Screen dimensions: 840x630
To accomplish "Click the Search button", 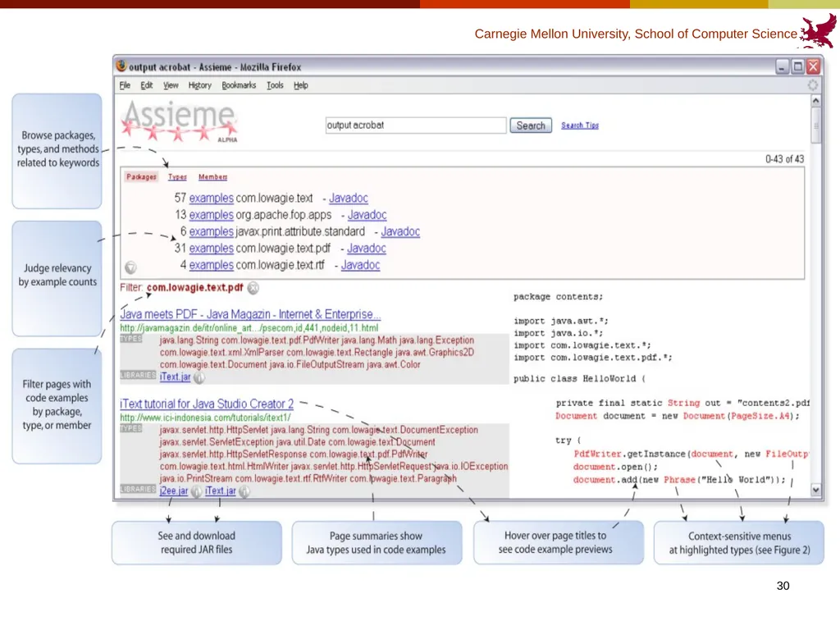I will (x=531, y=126).
